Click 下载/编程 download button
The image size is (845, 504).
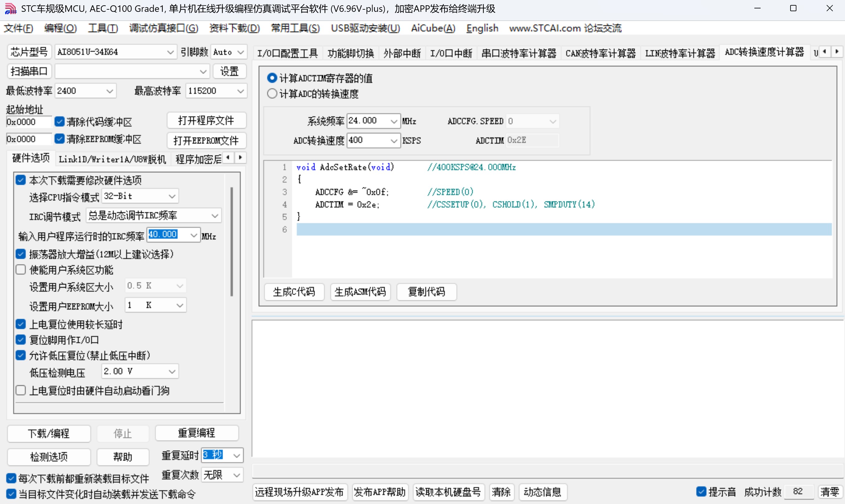(x=49, y=434)
